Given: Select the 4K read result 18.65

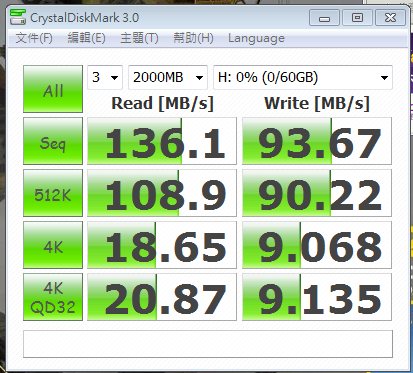Looking at the screenshot, I should (162, 245).
